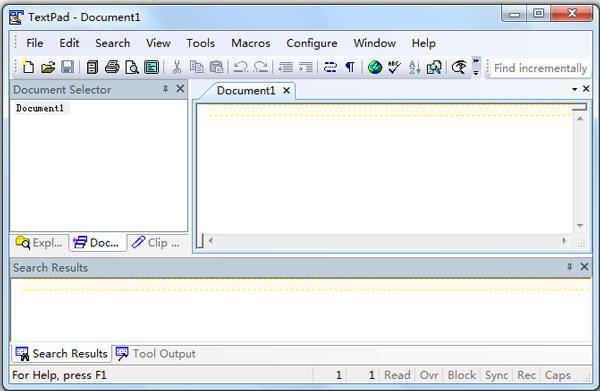The image size is (600, 391).
Task: Click the Ovr indicator in status bar
Action: 429,375
